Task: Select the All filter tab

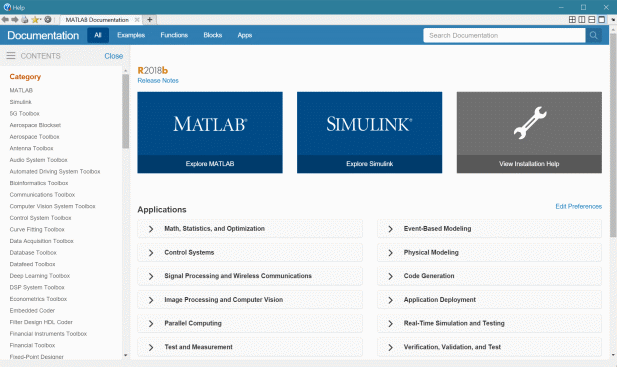Action: (x=98, y=35)
